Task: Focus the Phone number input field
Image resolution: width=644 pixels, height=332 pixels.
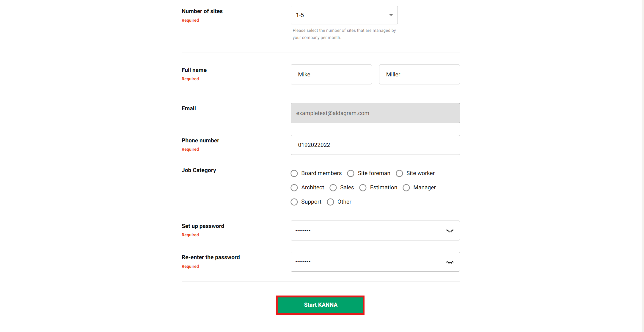Action: click(375, 145)
